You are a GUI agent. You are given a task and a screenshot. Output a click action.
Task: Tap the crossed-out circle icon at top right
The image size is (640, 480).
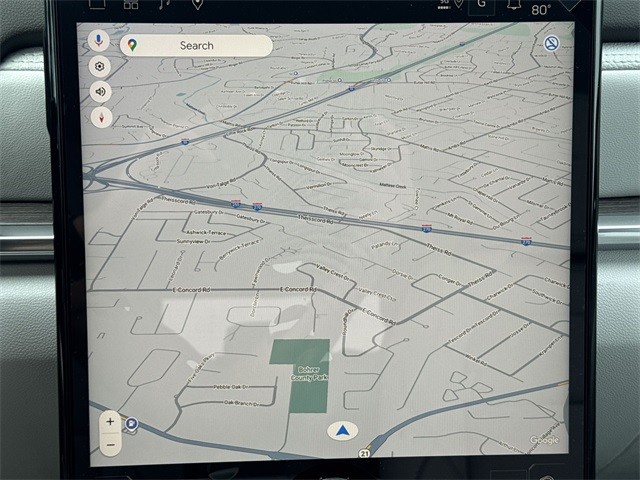tap(551, 43)
